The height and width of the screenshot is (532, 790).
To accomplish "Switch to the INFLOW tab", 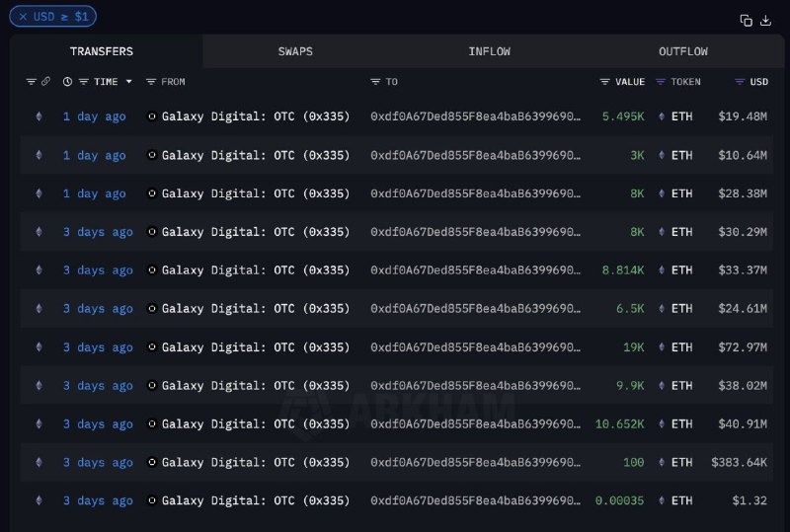I will tap(489, 51).
